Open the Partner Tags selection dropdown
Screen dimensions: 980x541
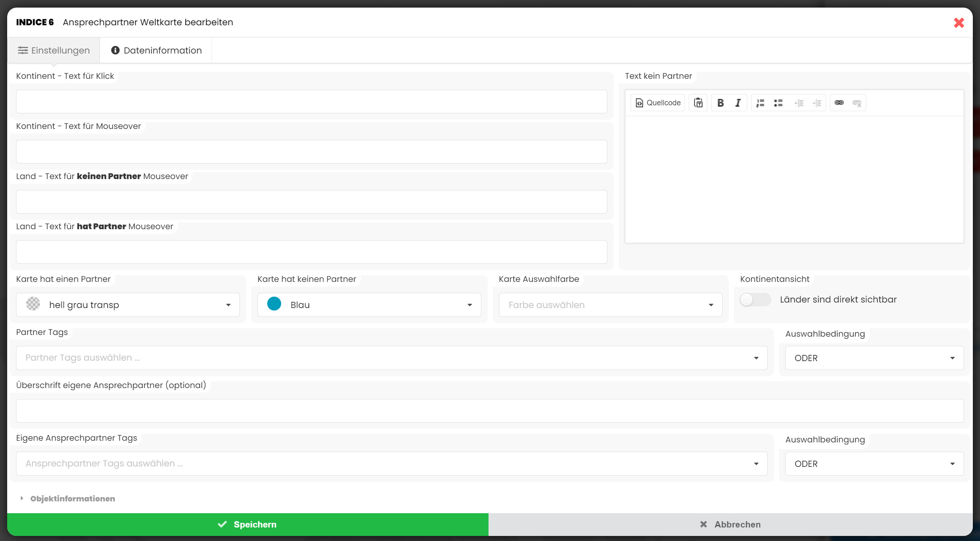pos(391,358)
